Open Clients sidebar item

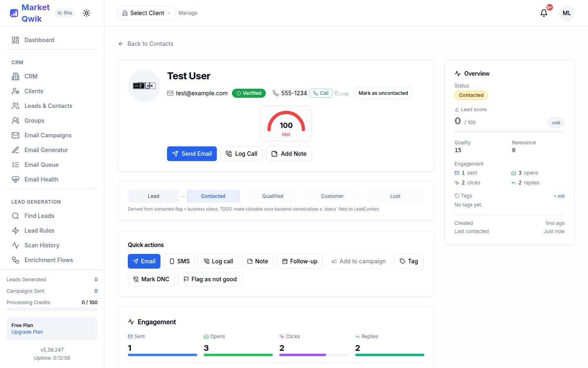[x=52, y=91]
